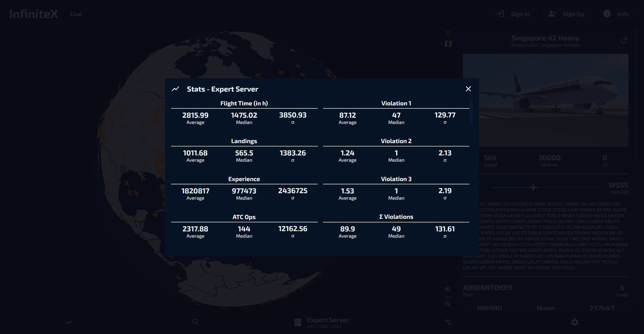Close the Stats dialog

click(468, 89)
